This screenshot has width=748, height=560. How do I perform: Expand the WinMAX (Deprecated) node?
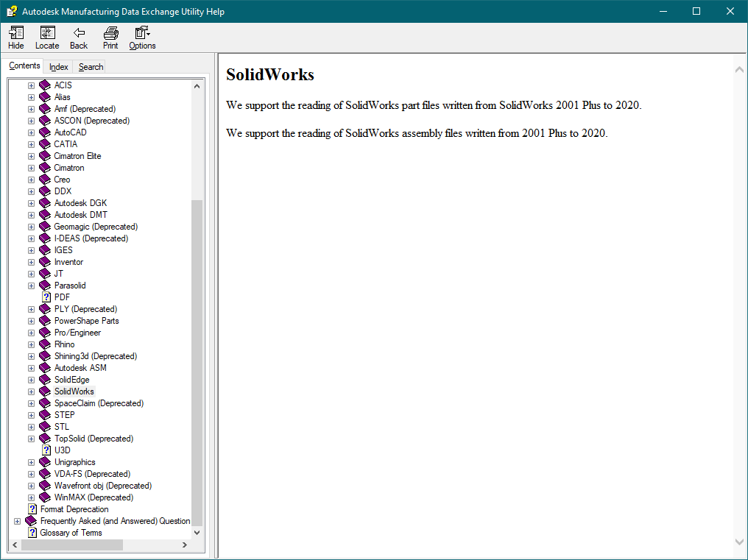[x=31, y=497]
